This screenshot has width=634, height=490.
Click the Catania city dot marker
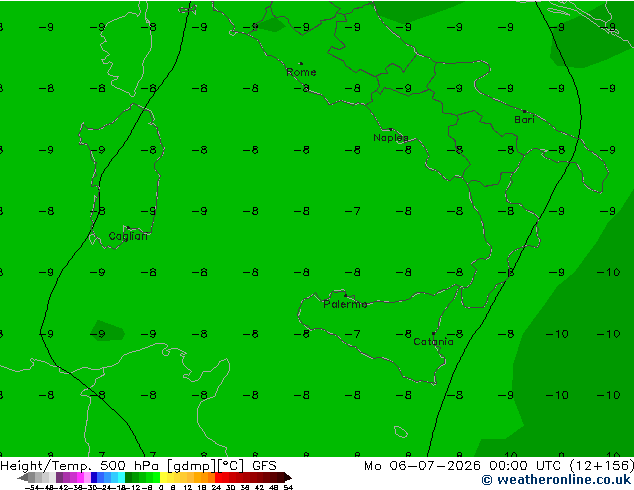pyautogui.click(x=433, y=334)
